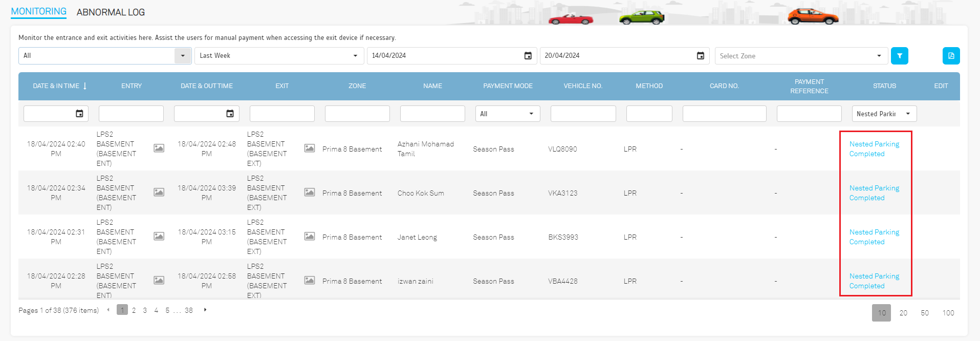This screenshot has width=980, height=341.
Task: View entry image for Janet Leong row
Action: coord(159,237)
